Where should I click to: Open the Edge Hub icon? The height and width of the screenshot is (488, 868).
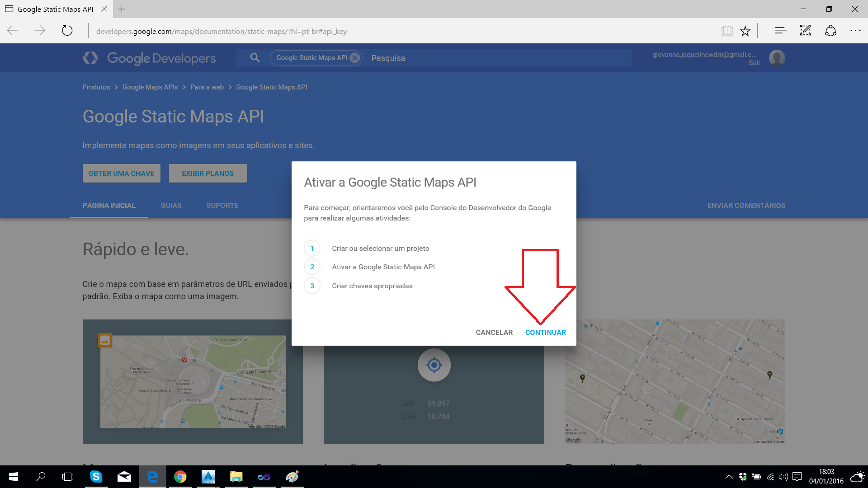click(781, 31)
